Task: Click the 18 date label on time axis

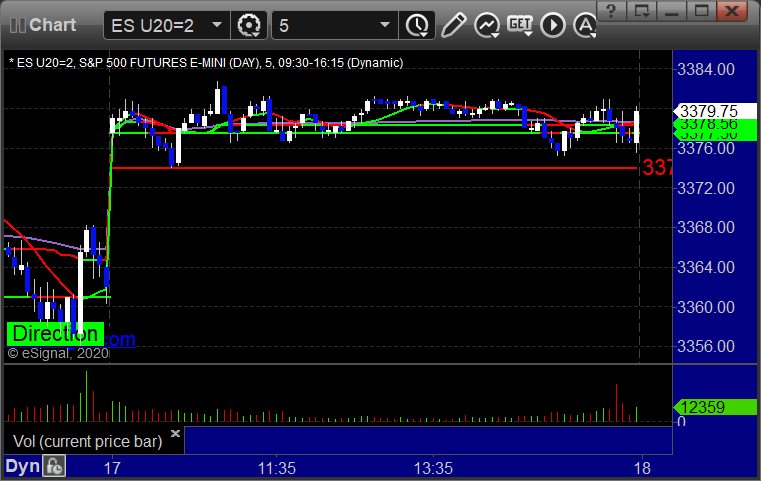Action: click(x=642, y=468)
